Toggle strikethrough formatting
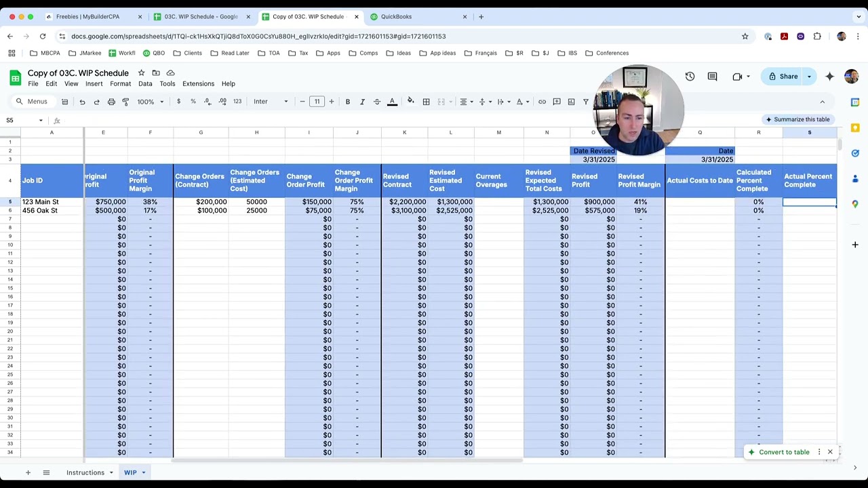This screenshot has width=868, height=488. [377, 102]
